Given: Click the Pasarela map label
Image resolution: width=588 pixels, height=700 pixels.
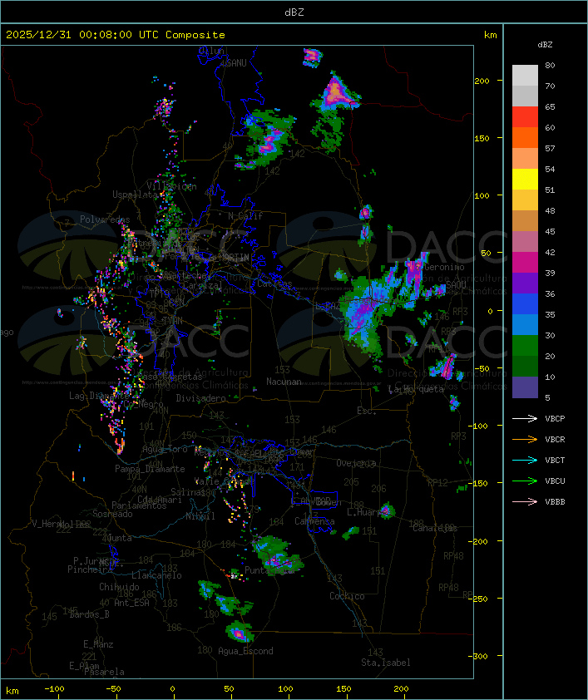Looking at the screenshot, I should (x=105, y=672).
